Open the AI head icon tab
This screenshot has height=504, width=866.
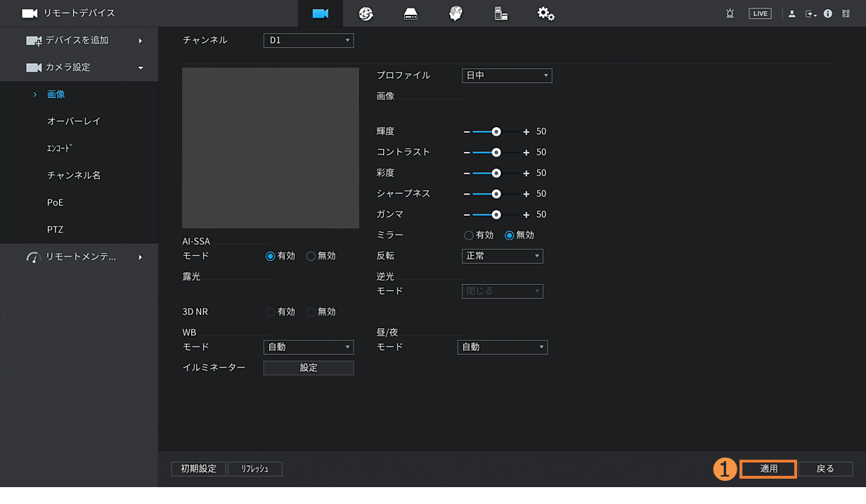455,13
